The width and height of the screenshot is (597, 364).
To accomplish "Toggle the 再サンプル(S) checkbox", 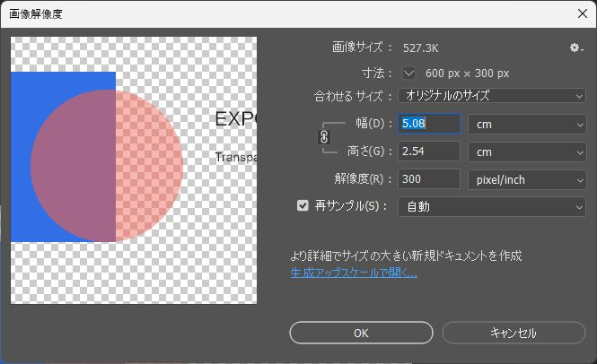I will click(303, 206).
